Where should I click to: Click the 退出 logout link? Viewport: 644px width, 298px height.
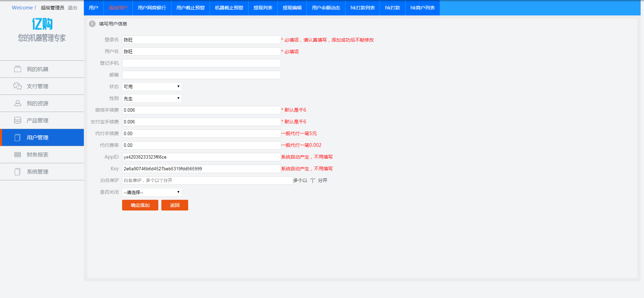pyautogui.click(x=72, y=8)
